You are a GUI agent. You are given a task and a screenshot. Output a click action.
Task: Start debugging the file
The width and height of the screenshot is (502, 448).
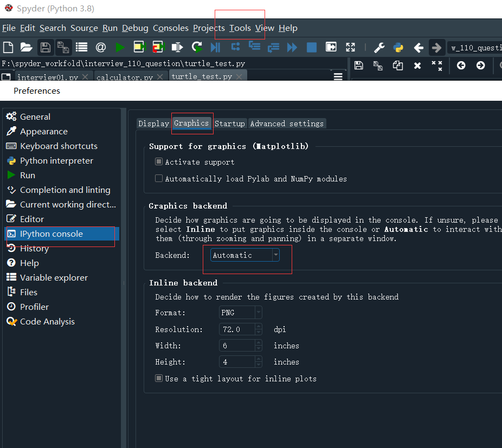[x=215, y=47]
